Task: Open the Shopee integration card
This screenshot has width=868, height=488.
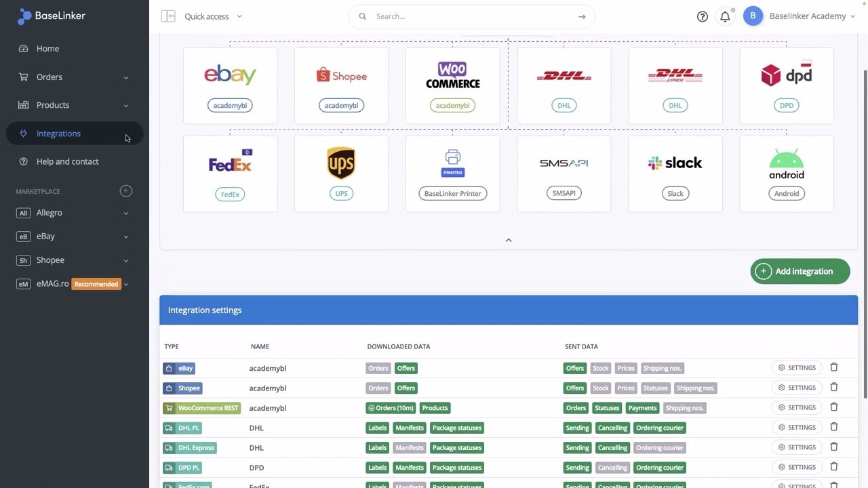Action: coord(341,85)
